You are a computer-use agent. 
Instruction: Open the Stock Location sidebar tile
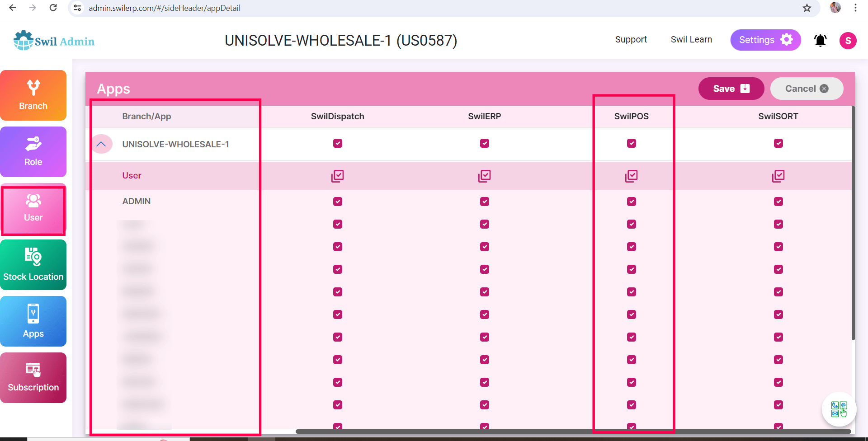pyautogui.click(x=33, y=265)
